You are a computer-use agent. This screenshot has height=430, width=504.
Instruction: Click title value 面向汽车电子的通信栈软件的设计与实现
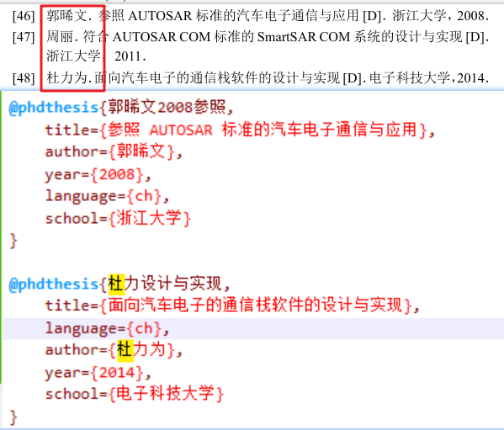pyautogui.click(x=255, y=305)
